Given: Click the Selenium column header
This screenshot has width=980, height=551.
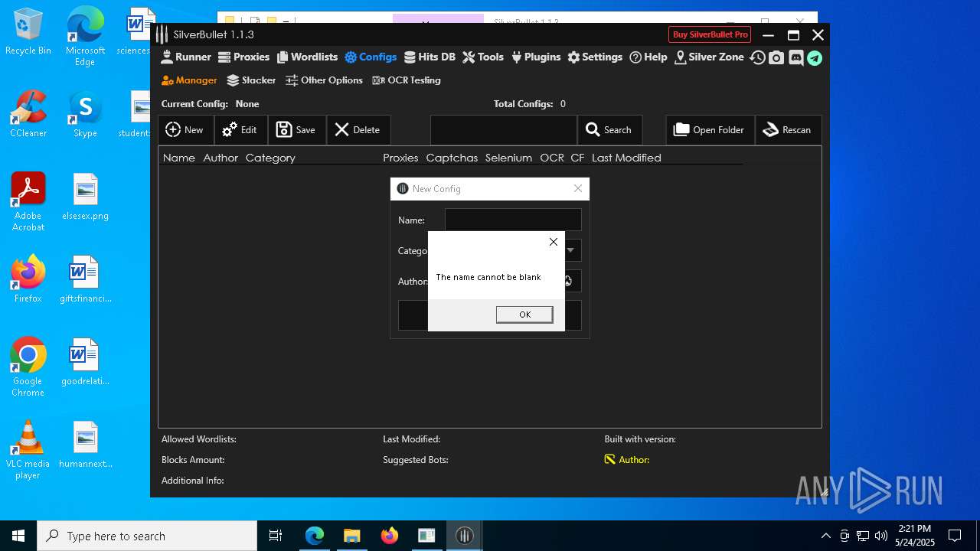Looking at the screenshot, I should [508, 158].
